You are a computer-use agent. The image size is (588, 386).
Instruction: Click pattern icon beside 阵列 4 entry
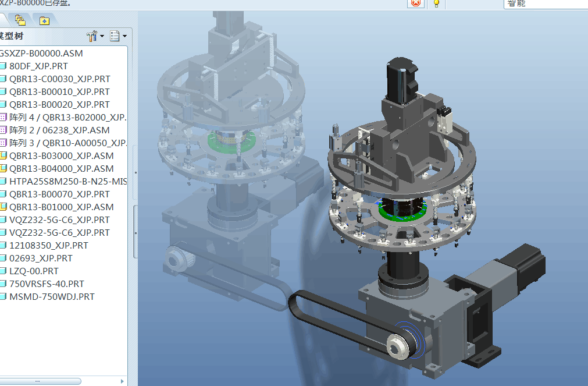[x=3, y=117]
